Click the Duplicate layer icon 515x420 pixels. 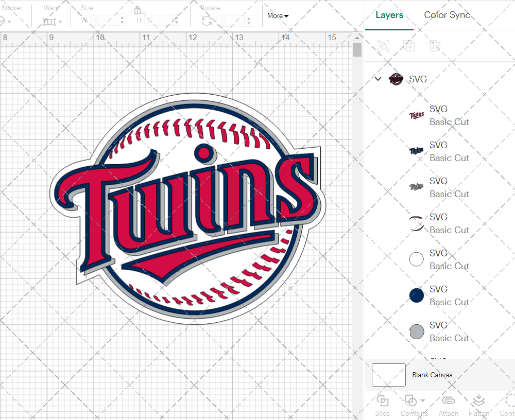pos(409,46)
